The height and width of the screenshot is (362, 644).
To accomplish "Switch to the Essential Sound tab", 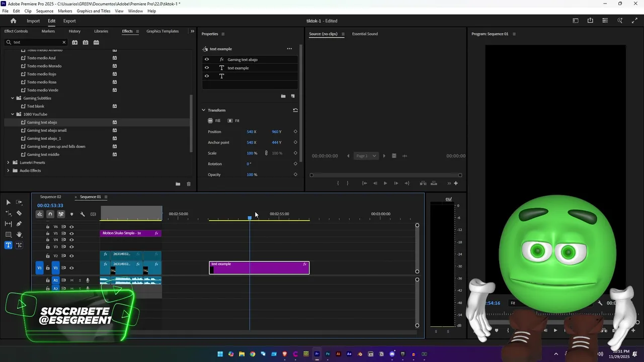I will (365, 34).
